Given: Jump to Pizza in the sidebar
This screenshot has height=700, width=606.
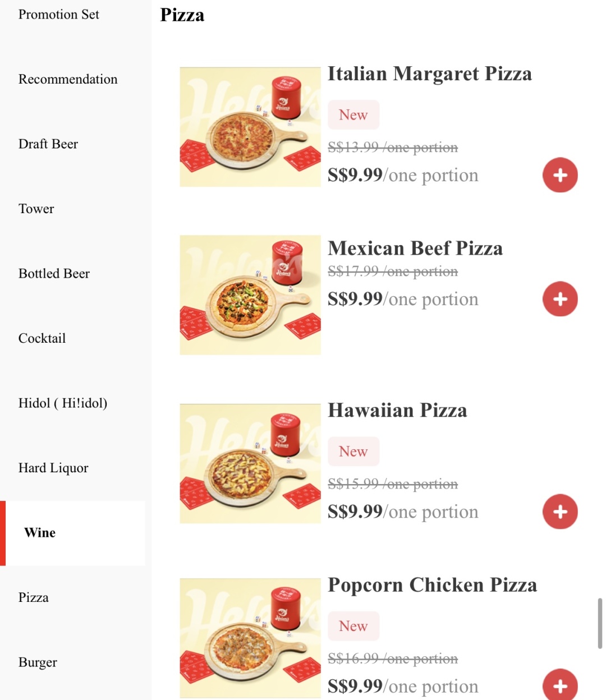Looking at the screenshot, I should coord(34,597).
